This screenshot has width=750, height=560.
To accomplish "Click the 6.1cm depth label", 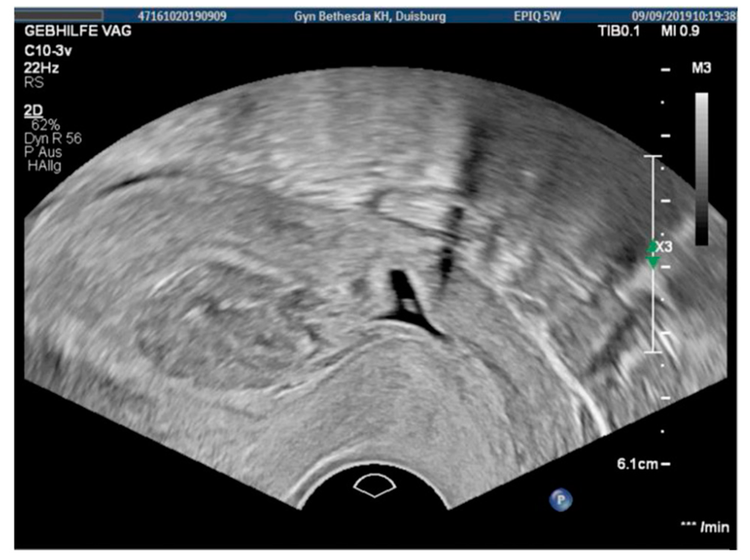I will tap(637, 464).
